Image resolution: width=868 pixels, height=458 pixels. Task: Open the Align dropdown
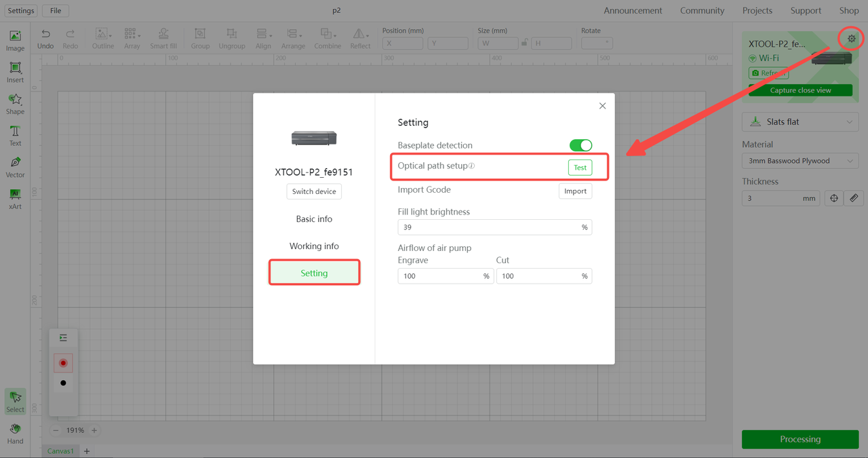click(x=264, y=39)
